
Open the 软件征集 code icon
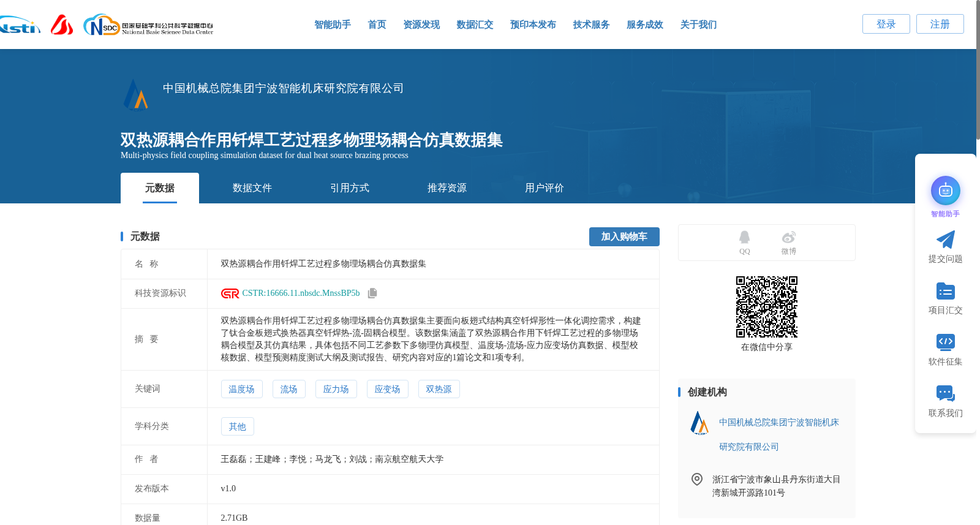[x=946, y=342]
